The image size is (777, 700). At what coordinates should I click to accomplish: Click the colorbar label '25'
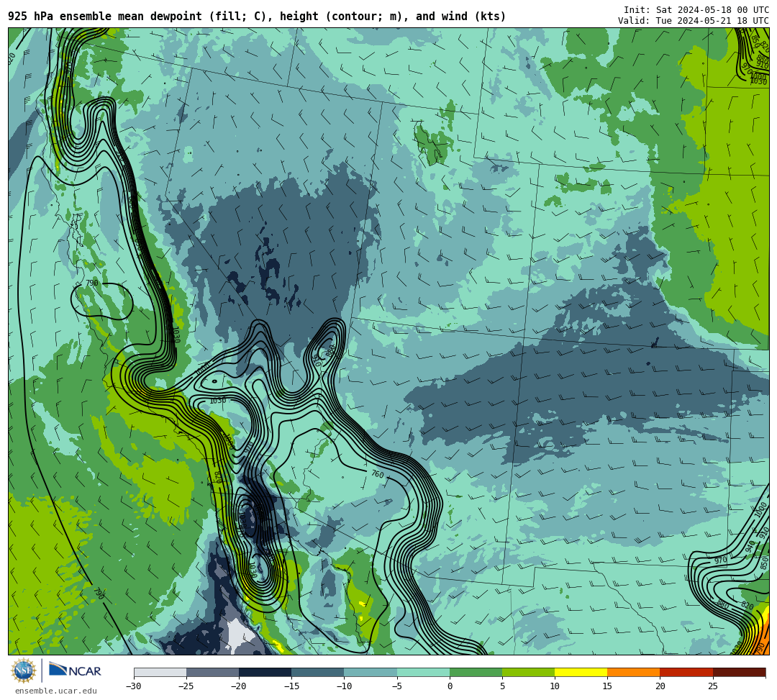712,686
